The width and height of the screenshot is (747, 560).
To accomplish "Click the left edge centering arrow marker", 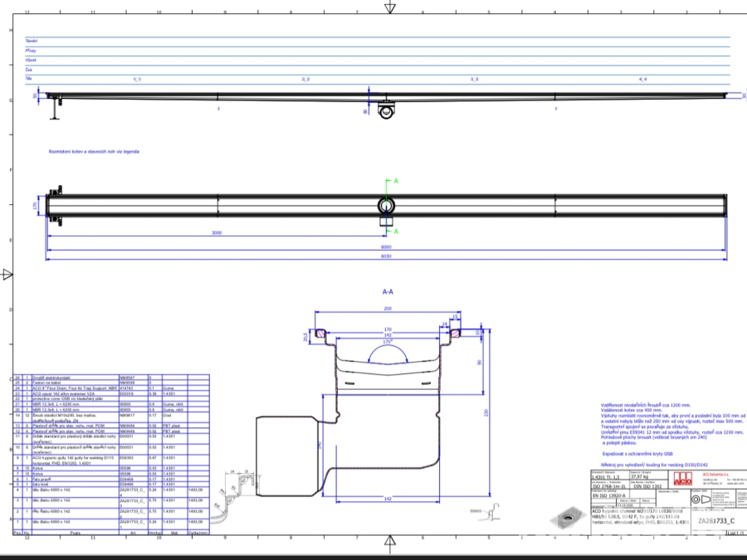I will point(7,274).
